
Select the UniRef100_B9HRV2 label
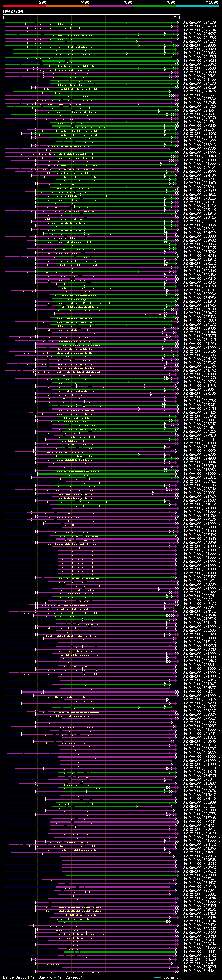click(199, 133)
